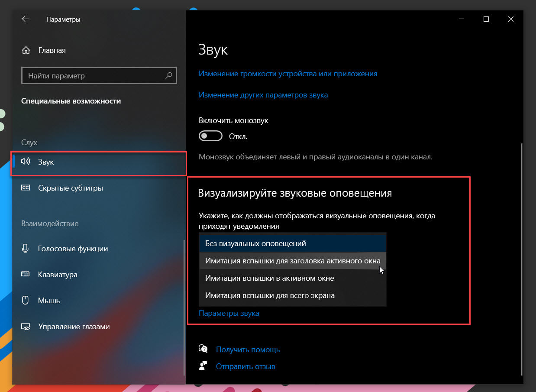Image resolution: width=536 pixels, height=392 pixels.
Task: Choose Имитация вспышки для всего экрана
Action: [x=293, y=295]
